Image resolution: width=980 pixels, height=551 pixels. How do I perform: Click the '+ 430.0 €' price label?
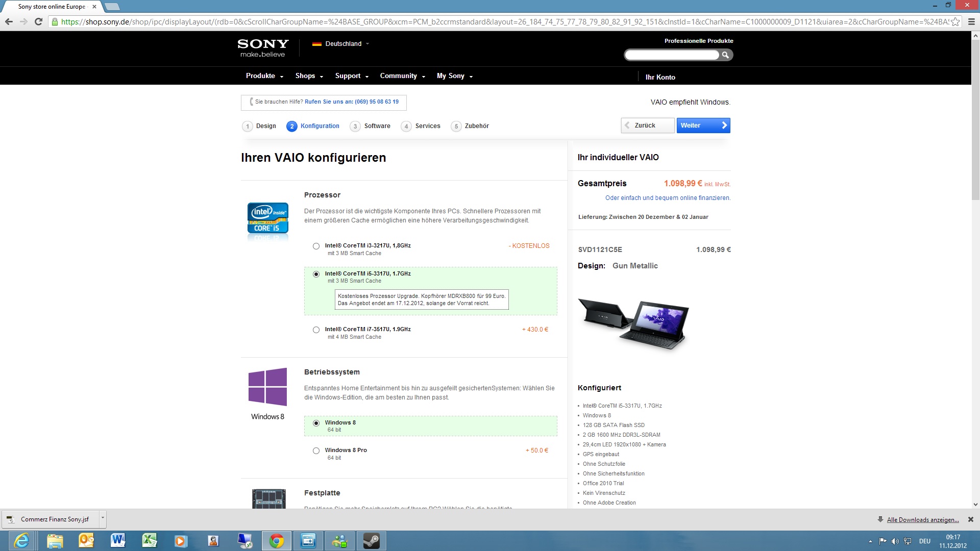[x=535, y=330]
